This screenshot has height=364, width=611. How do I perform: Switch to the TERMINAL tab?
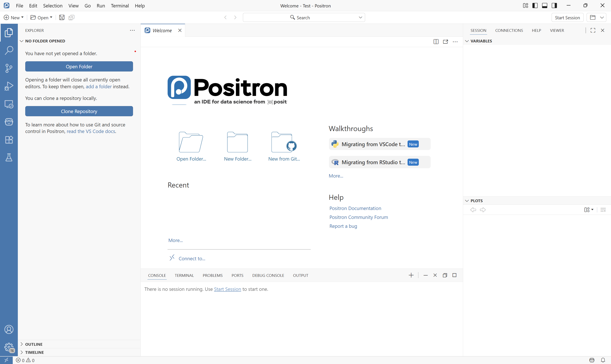[x=184, y=275]
